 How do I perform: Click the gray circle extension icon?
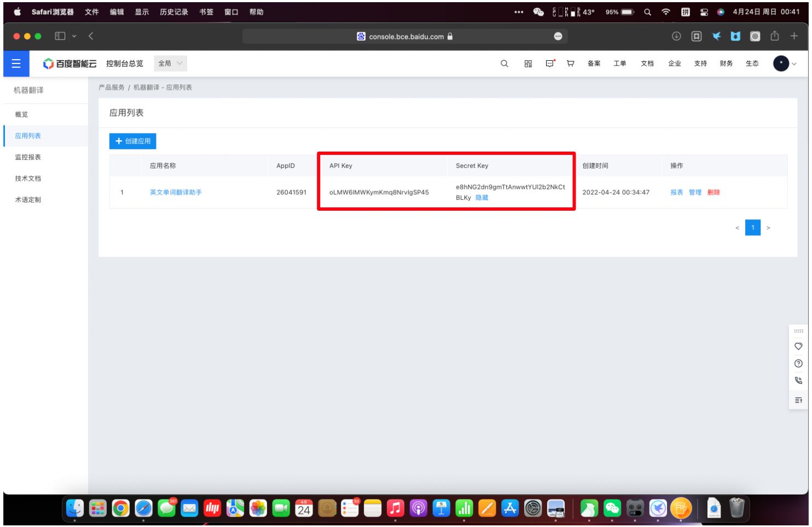[x=755, y=36]
